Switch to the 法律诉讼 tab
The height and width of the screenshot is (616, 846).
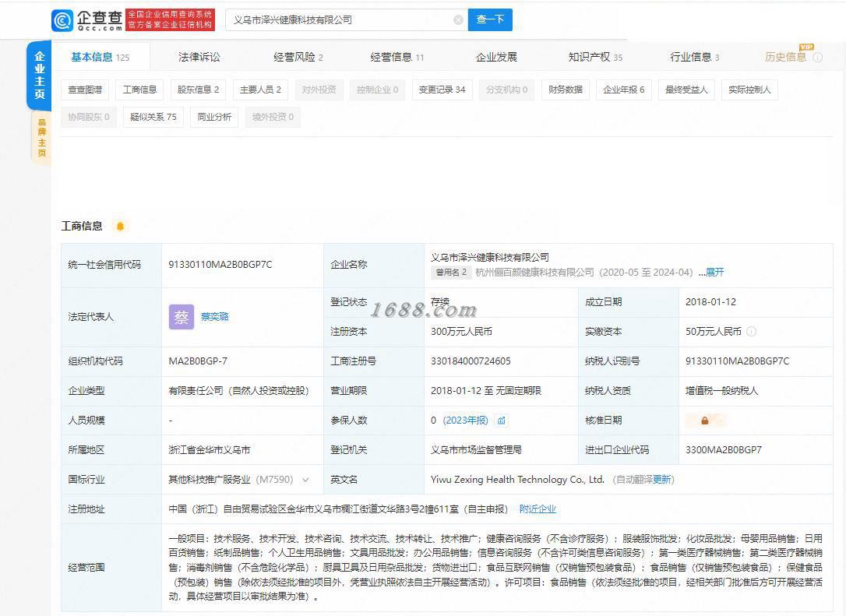[199, 57]
